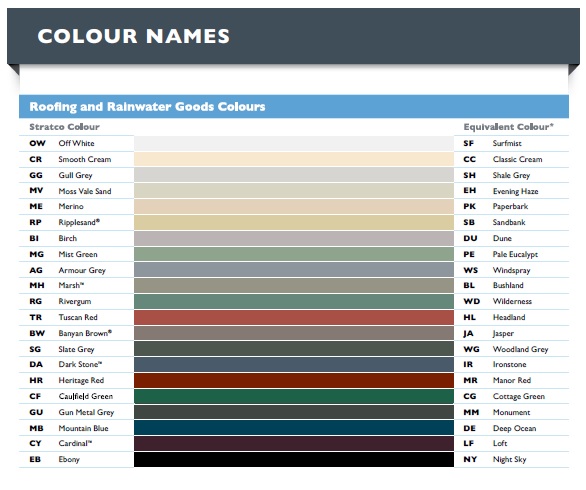Click the Mountain Blue colour strip
Image resolution: width=586 pixels, height=490 pixels.
[x=294, y=428]
